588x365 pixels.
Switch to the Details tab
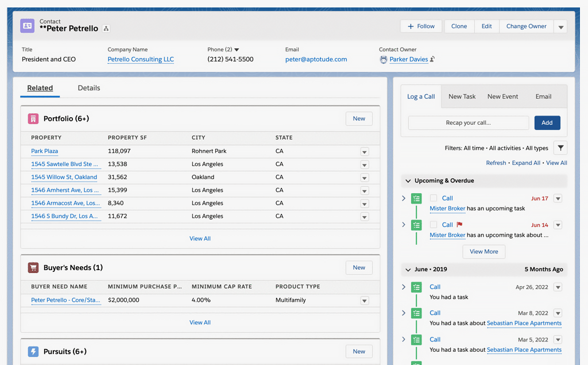coord(89,88)
